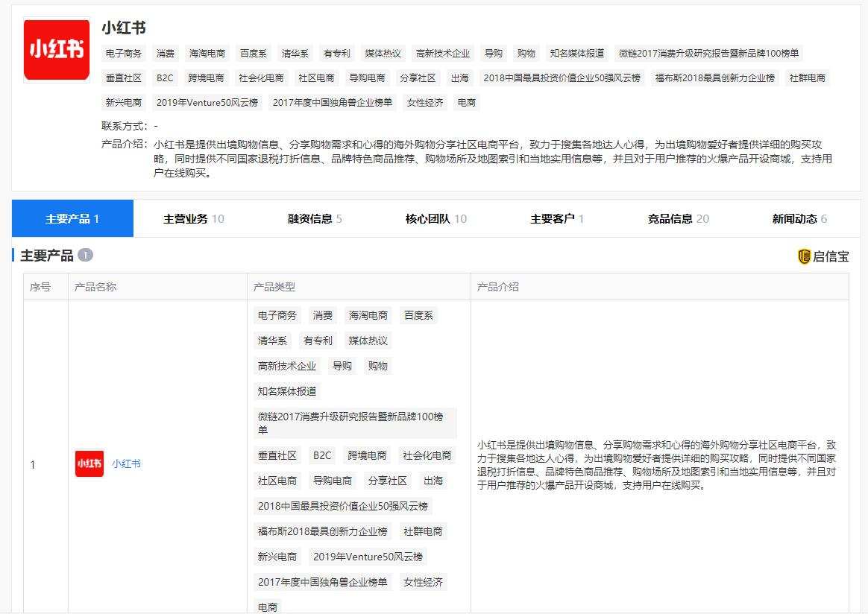
Task: Open the 小红书 product name link
Action: [x=126, y=463]
